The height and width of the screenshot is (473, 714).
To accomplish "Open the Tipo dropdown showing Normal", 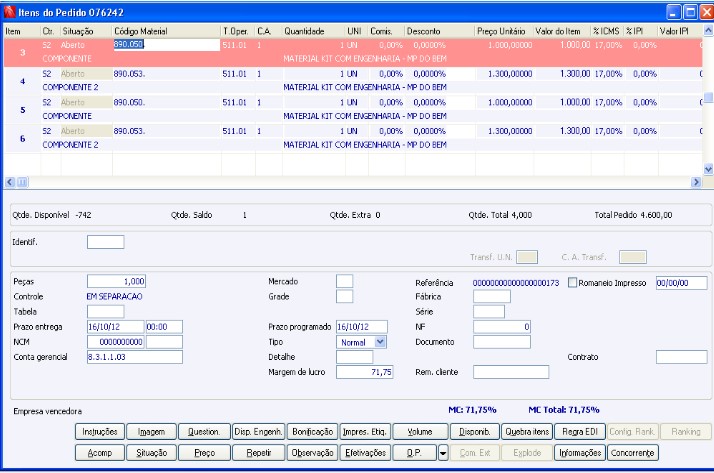I will point(380,341).
